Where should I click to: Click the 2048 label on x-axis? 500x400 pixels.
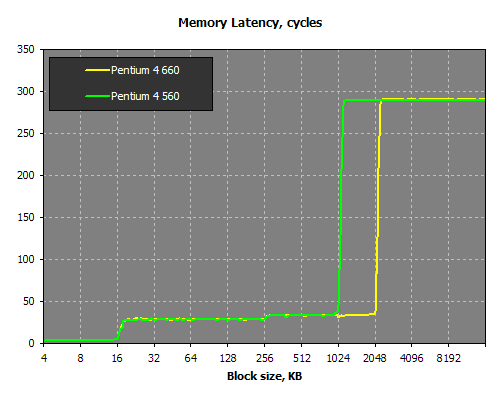tap(375, 358)
